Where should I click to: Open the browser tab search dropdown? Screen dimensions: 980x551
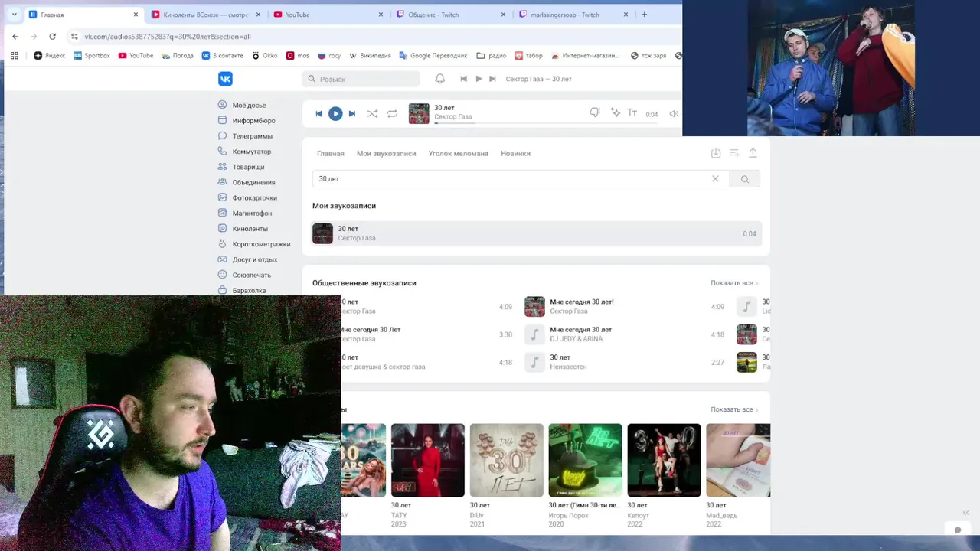tap(14, 15)
